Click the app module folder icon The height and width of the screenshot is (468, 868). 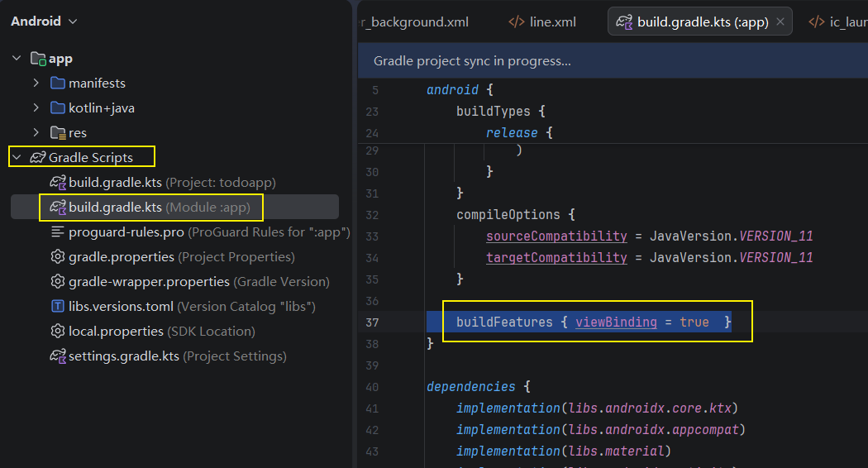38,58
